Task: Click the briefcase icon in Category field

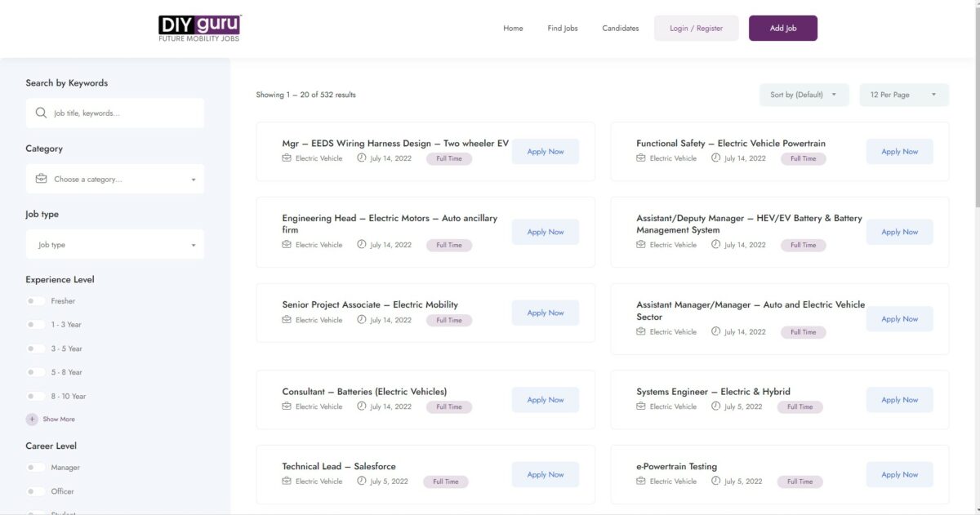Action: click(x=42, y=179)
